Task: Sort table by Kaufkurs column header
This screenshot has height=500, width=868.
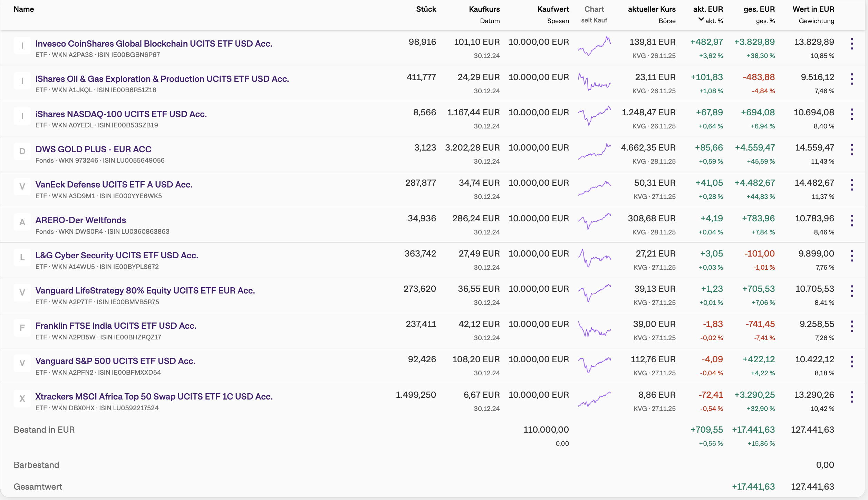Action: [484, 9]
